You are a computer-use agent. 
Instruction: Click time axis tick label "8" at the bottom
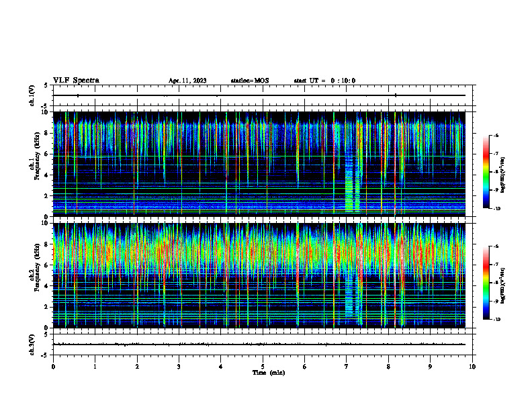click(388, 367)
